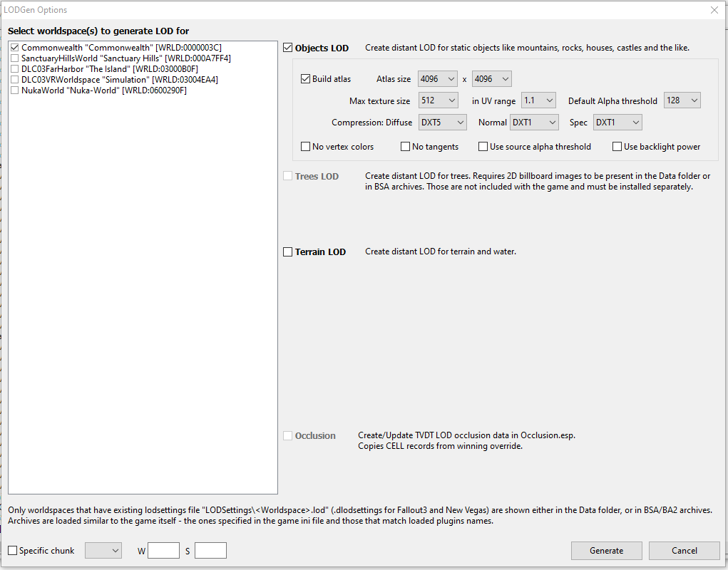The height and width of the screenshot is (570, 728).
Task: Enable the Specific chunk checkbox
Action: point(13,551)
